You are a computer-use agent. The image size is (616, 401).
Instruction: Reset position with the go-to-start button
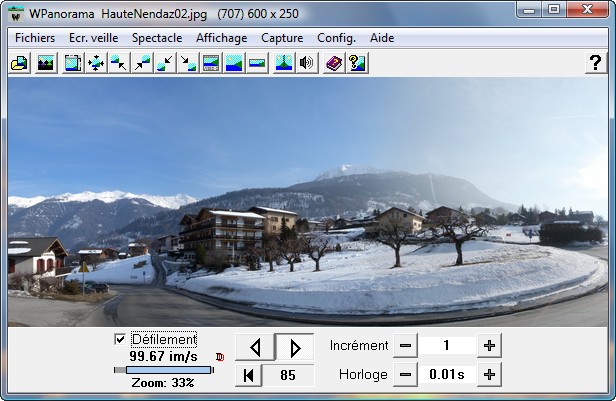pos(249,375)
